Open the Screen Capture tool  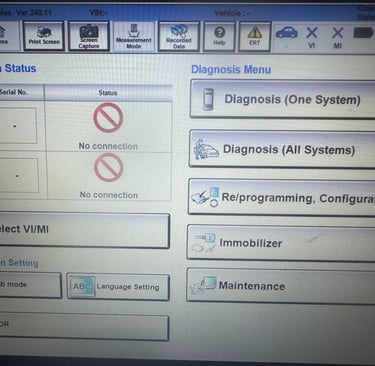click(89, 36)
